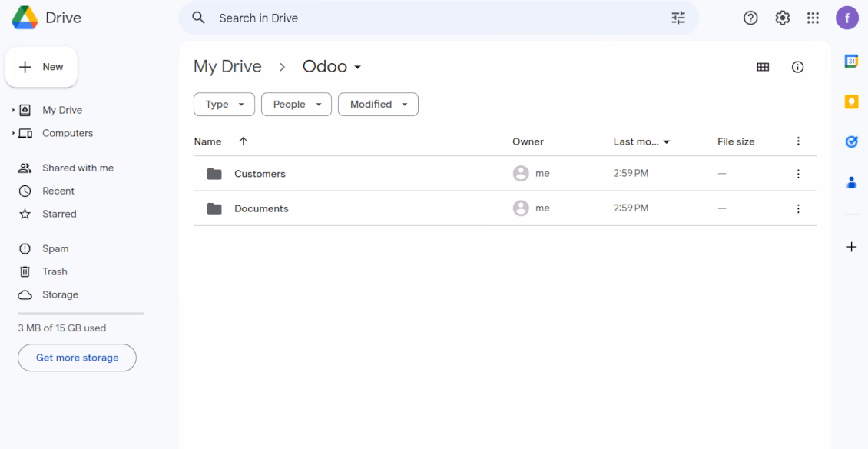Screen dimensions: 868x449
Task: Click 2:59 PM in Customers row
Action: 631,174
